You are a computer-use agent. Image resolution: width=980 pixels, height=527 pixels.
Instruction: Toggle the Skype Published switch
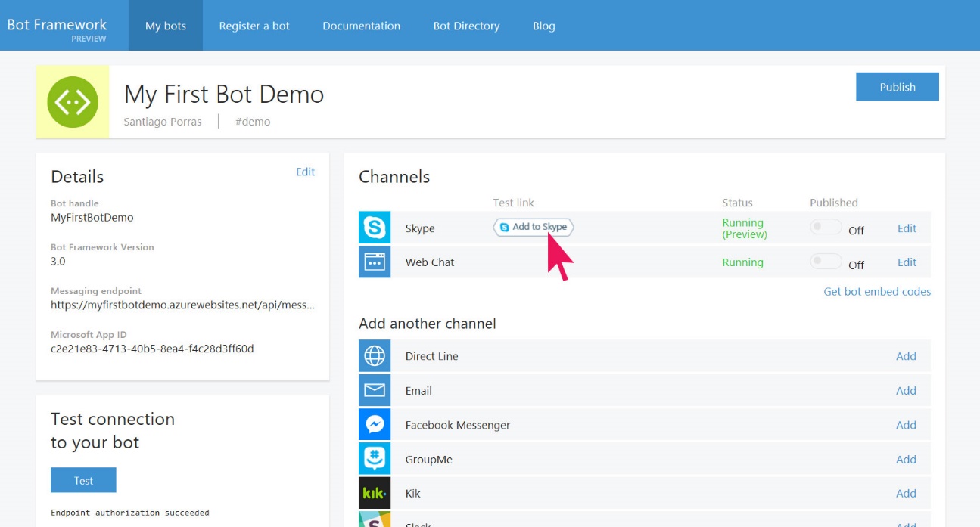tap(825, 228)
